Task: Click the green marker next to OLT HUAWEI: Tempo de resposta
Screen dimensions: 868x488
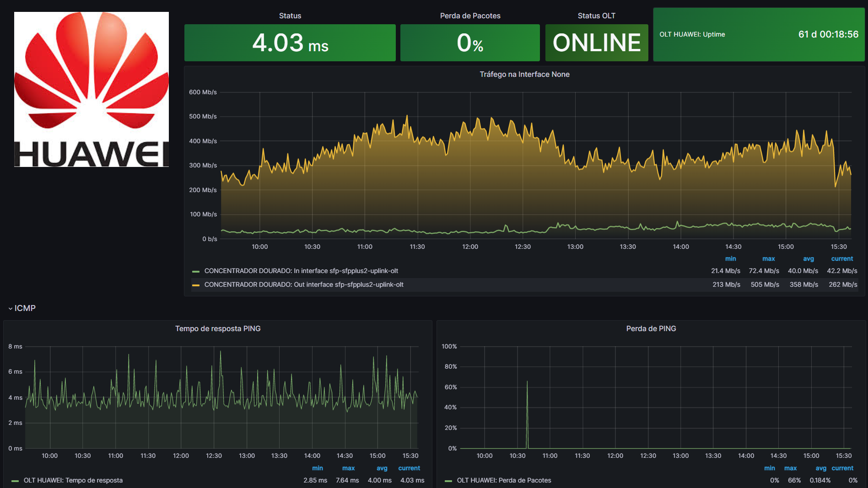Action: pyautogui.click(x=15, y=481)
